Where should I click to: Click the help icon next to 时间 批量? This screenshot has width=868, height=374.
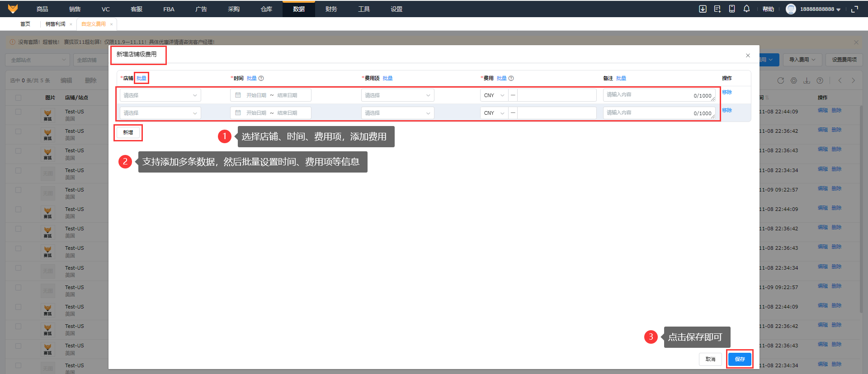pos(261,78)
